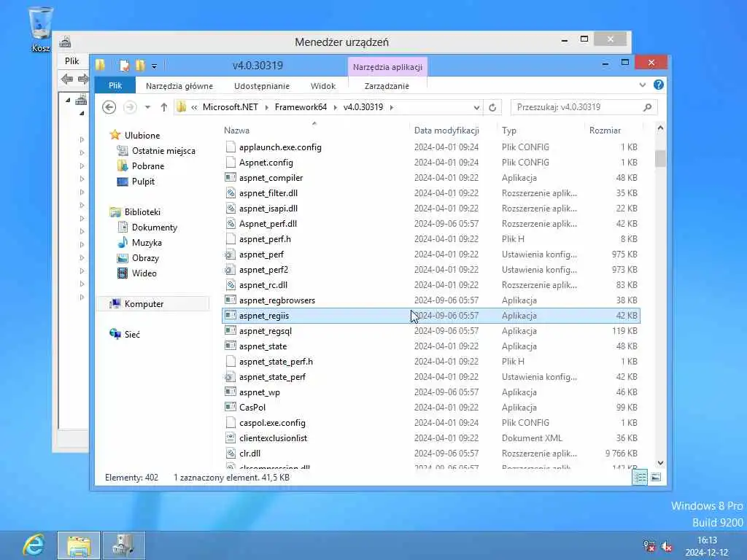
Task: Open the recent locations dropdown arrow
Action: tap(147, 107)
